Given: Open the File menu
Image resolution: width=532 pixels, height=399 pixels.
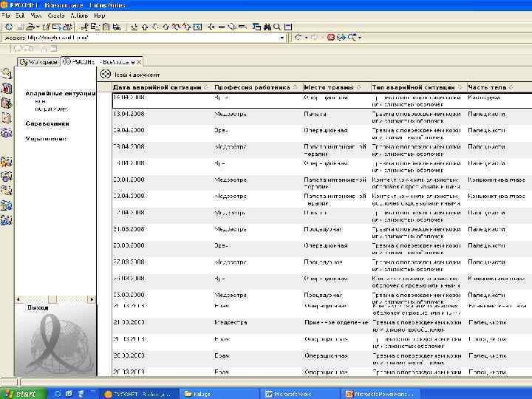Looking at the screenshot, I should pyautogui.click(x=6, y=16).
